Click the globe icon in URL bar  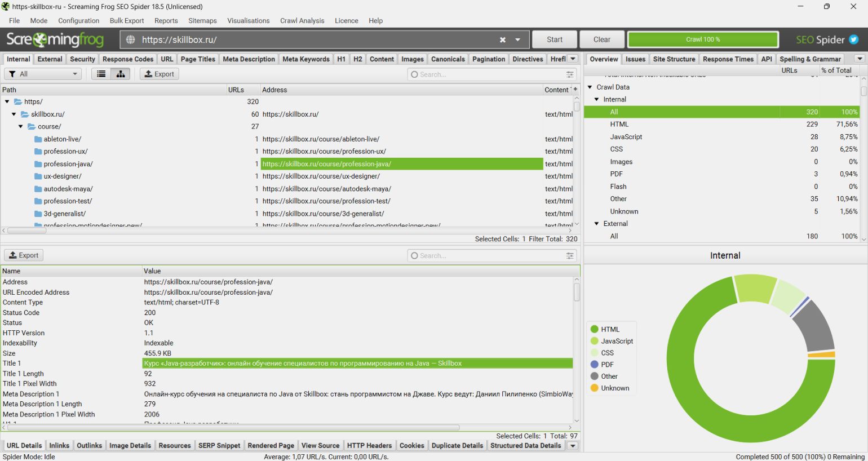(x=131, y=40)
